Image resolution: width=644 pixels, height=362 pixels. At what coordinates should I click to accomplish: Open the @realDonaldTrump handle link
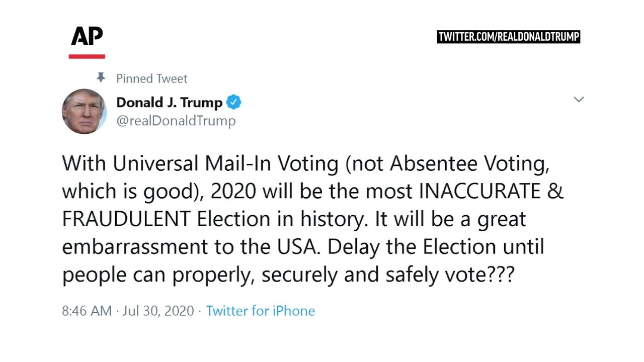(176, 121)
